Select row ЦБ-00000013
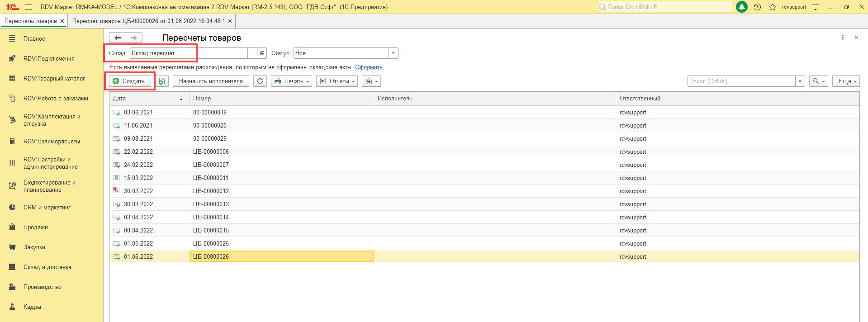868x322 pixels. 484,204
